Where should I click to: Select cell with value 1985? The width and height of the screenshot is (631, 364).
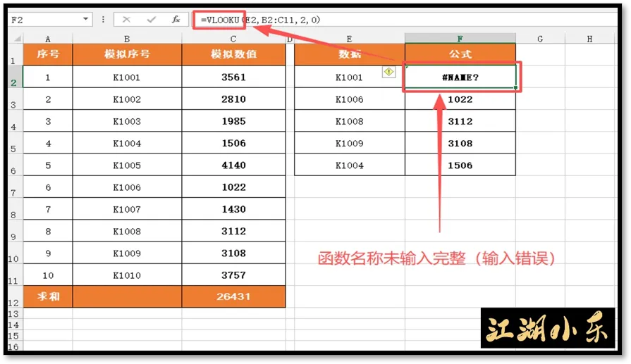click(x=233, y=121)
